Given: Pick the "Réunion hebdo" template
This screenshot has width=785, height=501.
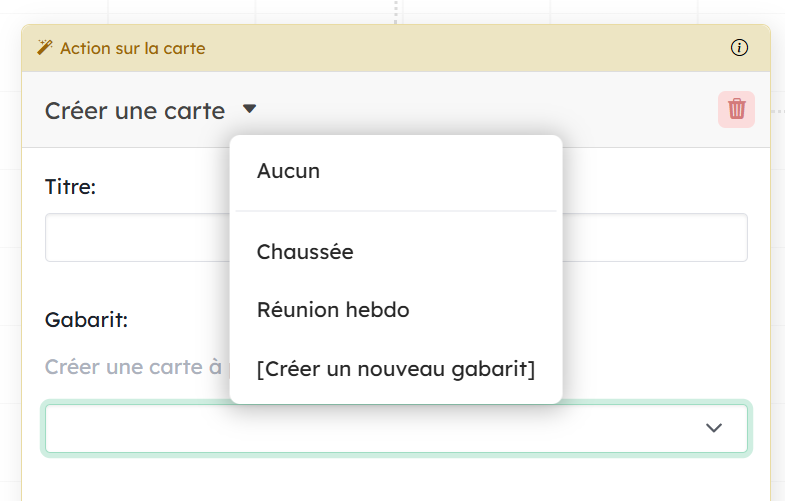Looking at the screenshot, I should point(333,310).
